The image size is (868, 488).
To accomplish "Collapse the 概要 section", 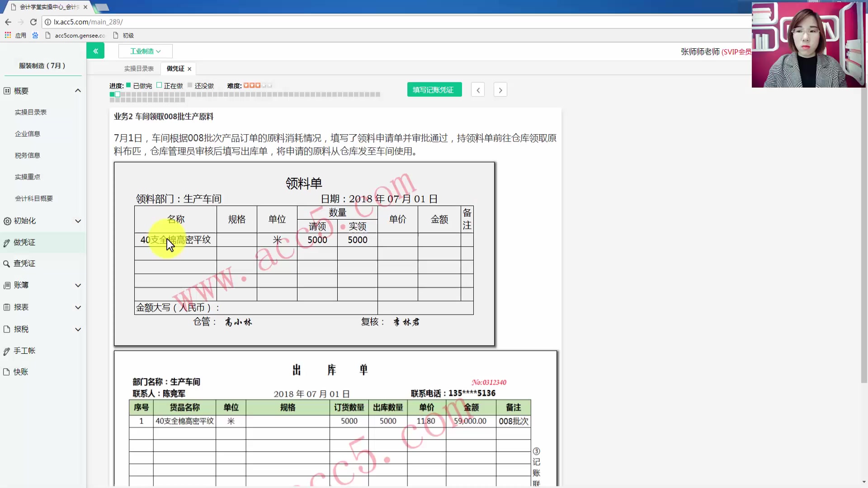I will 78,90.
